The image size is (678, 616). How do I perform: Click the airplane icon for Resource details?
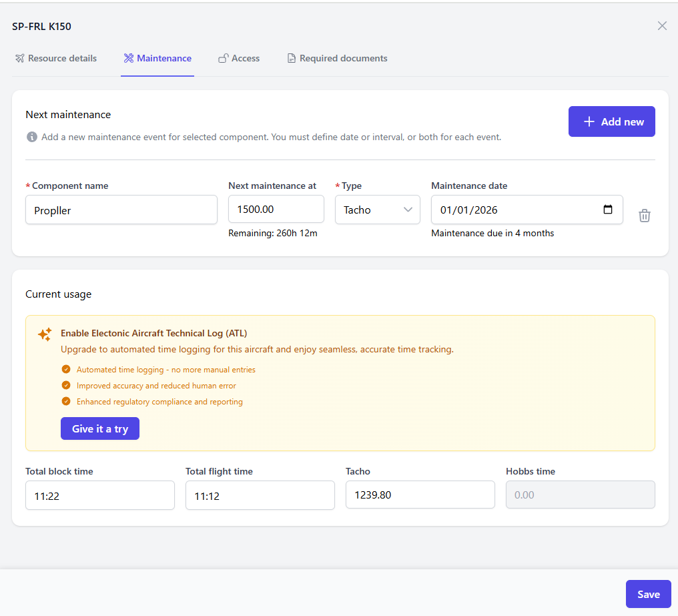pos(19,59)
